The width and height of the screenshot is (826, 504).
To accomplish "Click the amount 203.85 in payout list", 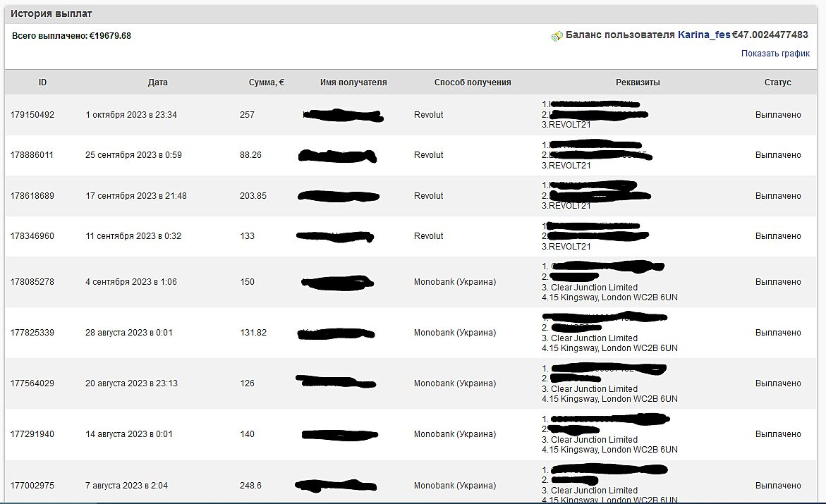I will tap(253, 196).
